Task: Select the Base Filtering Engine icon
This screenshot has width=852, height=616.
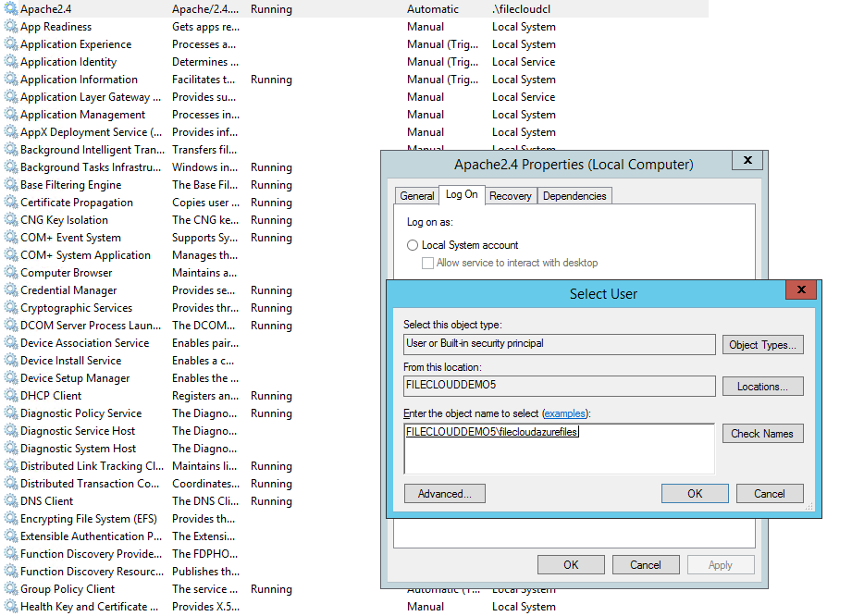Action: tap(10, 185)
